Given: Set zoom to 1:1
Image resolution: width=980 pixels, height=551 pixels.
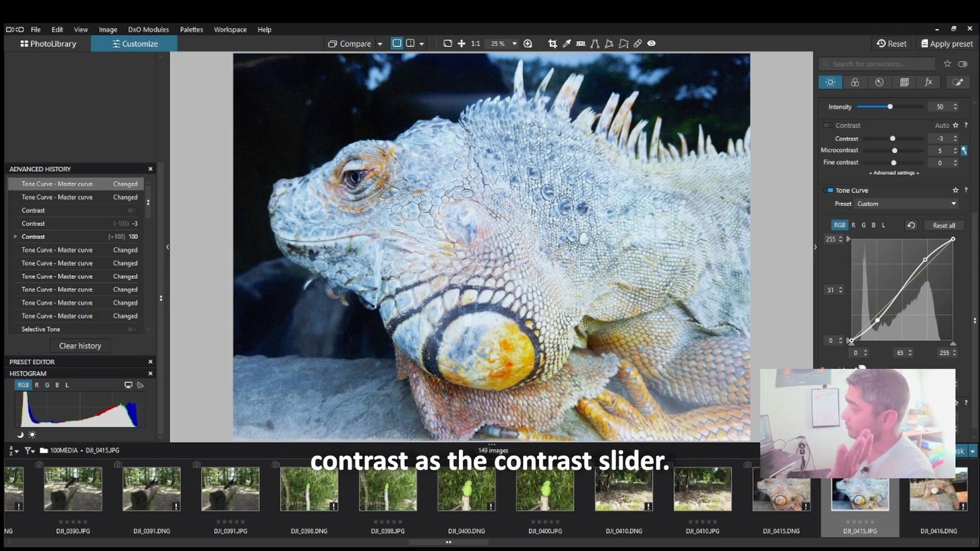Looking at the screenshot, I should click(475, 43).
